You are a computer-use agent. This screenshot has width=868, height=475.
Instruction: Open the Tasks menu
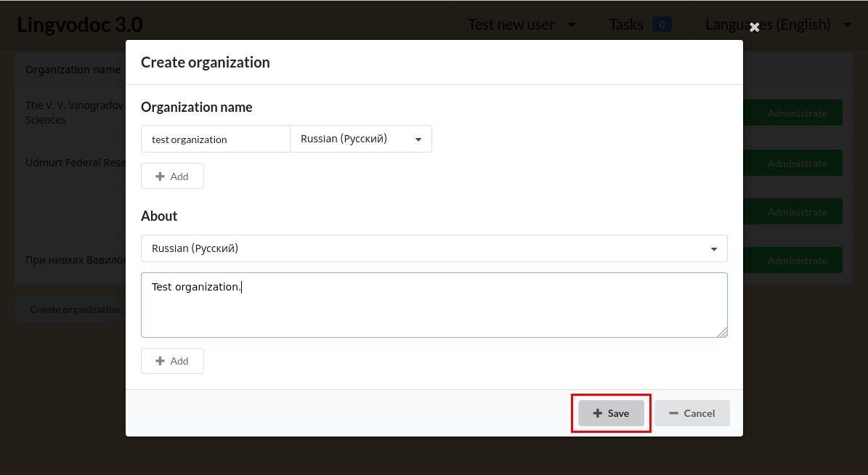[640, 25]
